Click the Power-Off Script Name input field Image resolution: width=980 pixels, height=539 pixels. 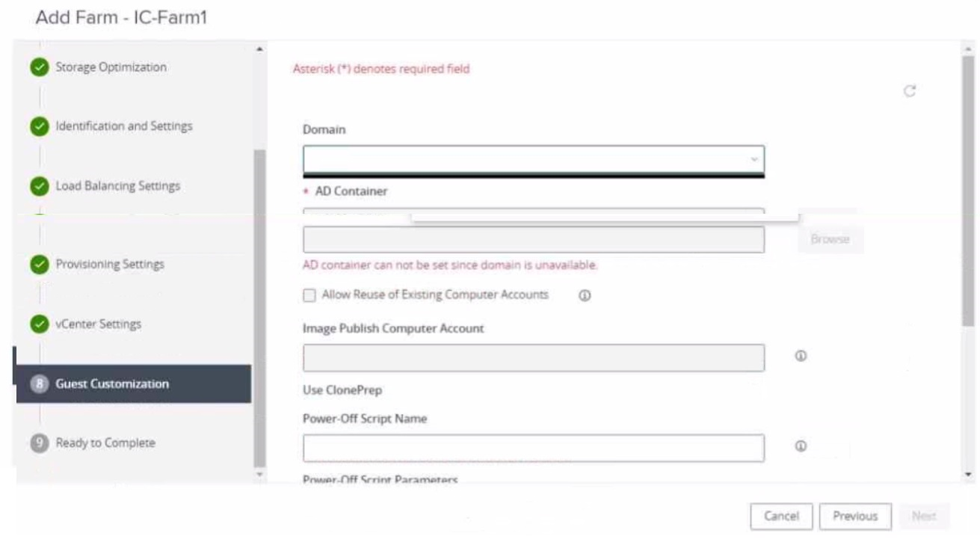[534, 448]
